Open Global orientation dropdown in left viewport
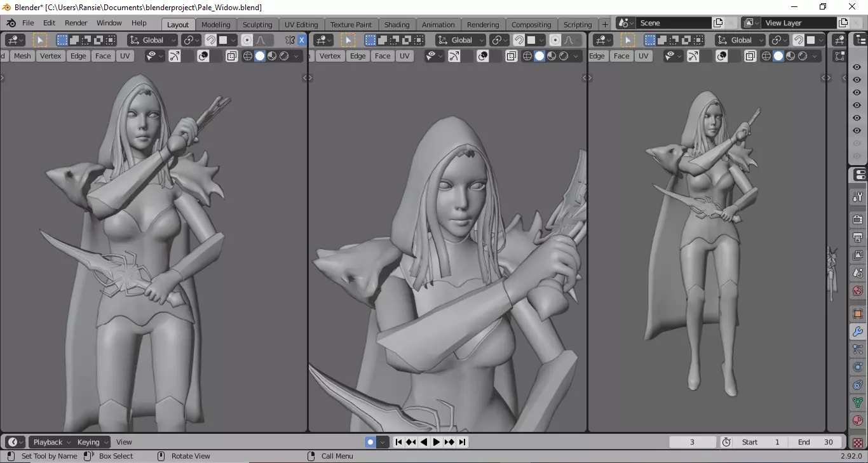This screenshot has width=868, height=463. [x=153, y=40]
